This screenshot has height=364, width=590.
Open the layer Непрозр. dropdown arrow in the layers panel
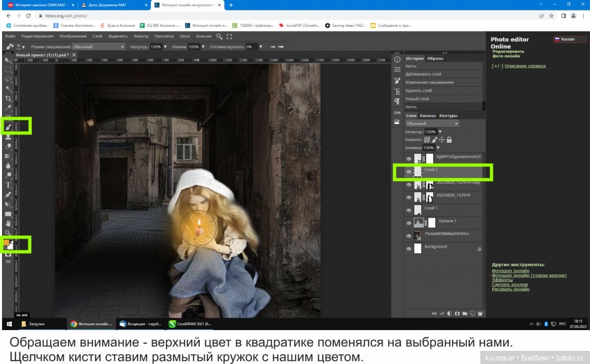[x=440, y=132]
